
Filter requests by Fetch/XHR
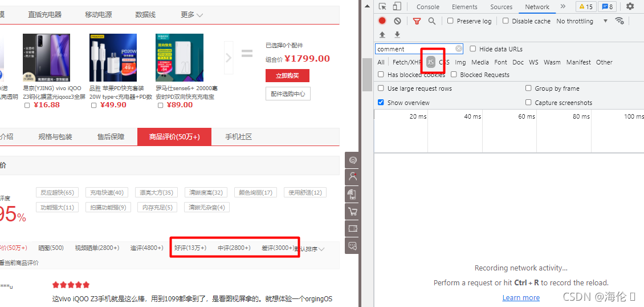pos(406,62)
